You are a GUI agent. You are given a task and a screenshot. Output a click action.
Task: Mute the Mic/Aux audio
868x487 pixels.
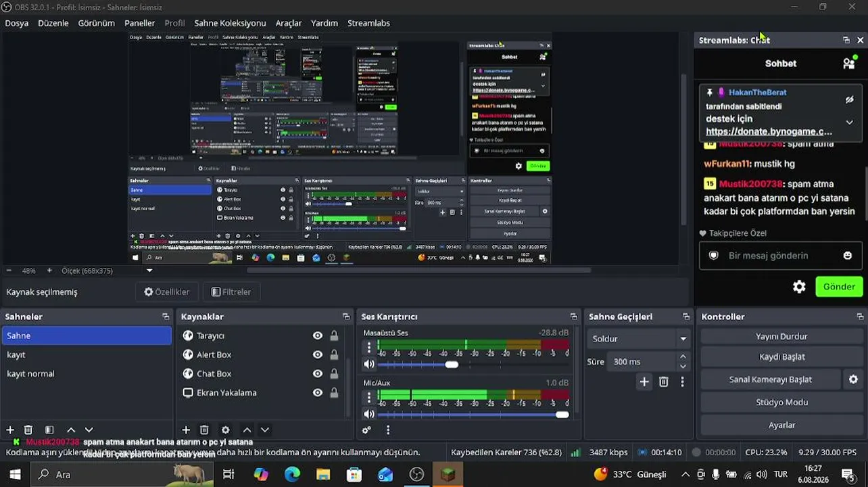click(369, 414)
